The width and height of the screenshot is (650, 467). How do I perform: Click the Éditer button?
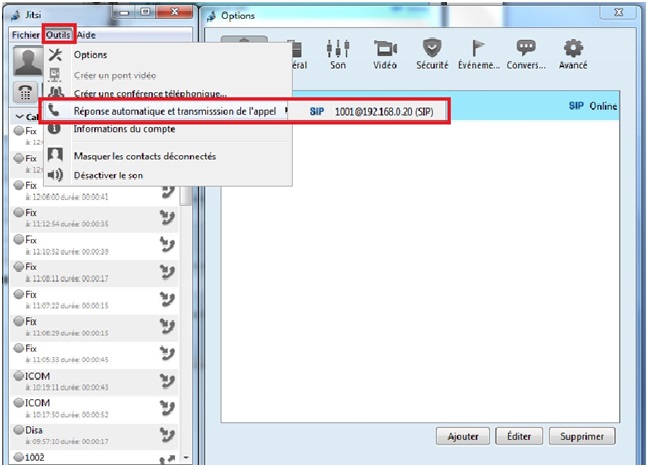(x=519, y=437)
